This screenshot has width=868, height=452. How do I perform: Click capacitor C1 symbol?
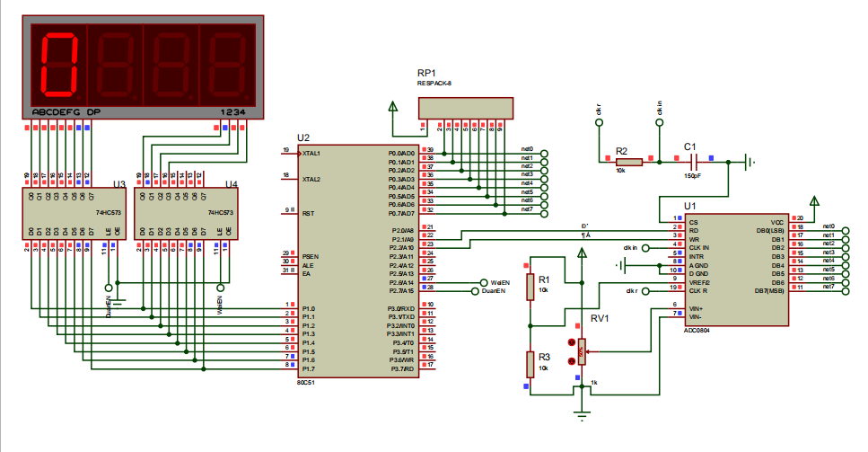692,162
